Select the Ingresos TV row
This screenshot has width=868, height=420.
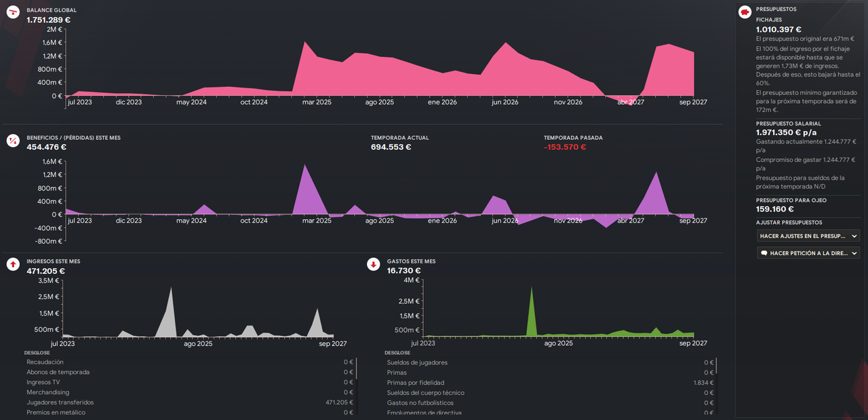(190, 383)
